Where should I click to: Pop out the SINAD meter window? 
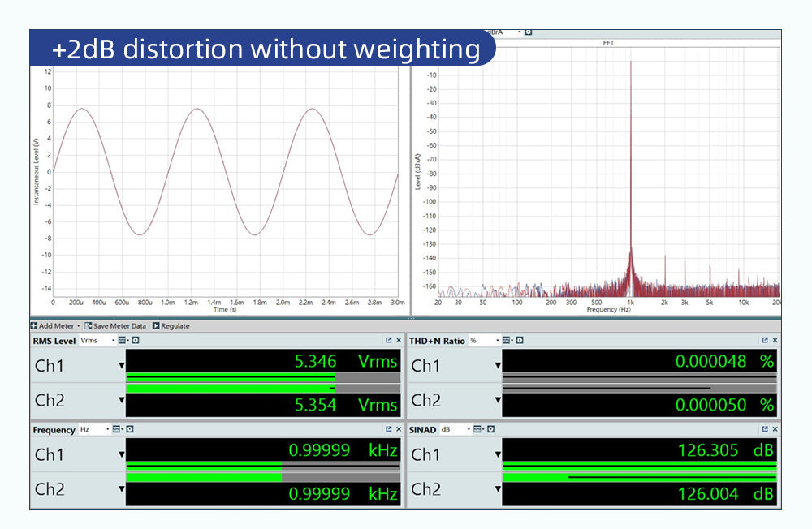pyautogui.click(x=765, y=430)
